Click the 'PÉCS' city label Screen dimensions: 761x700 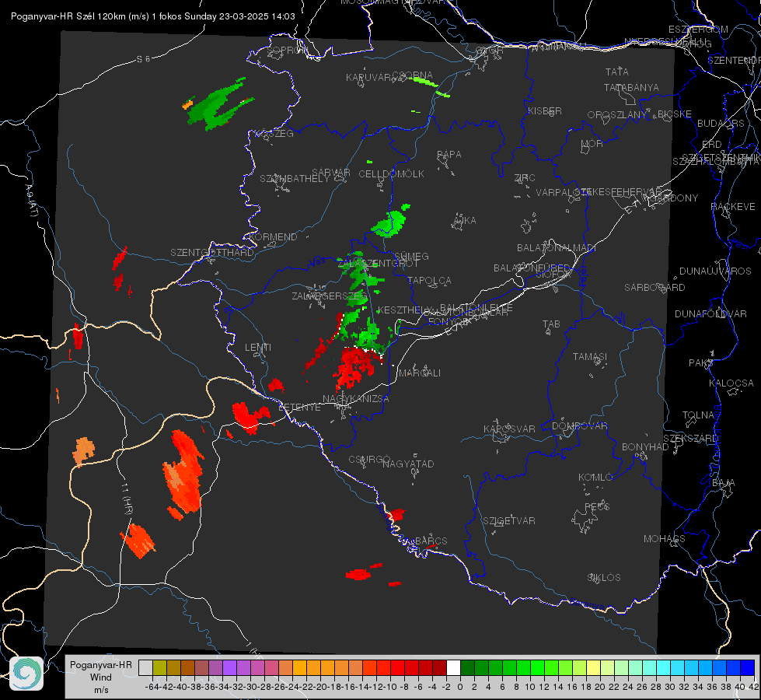596,506
